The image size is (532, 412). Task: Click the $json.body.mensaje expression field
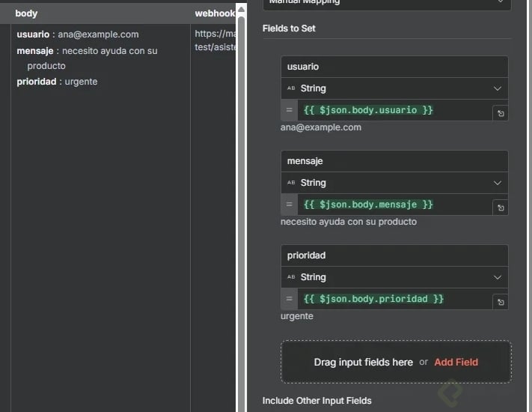393,205
